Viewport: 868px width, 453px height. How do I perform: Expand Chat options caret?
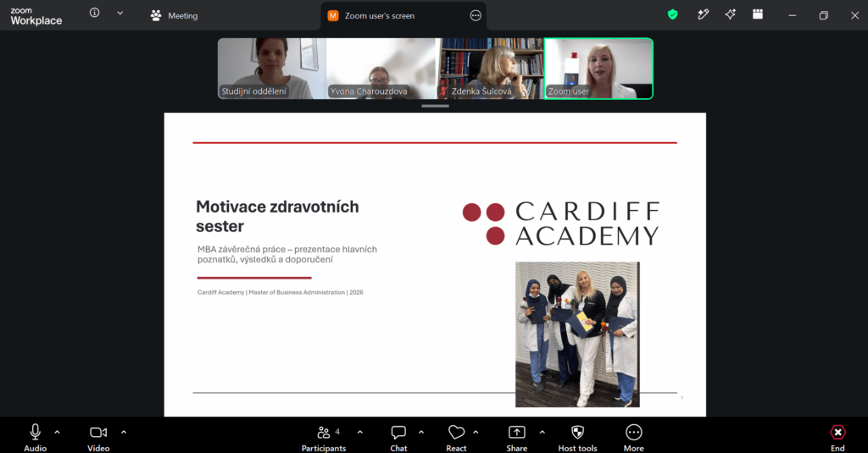pyautogui.click(x=421, y=433)
